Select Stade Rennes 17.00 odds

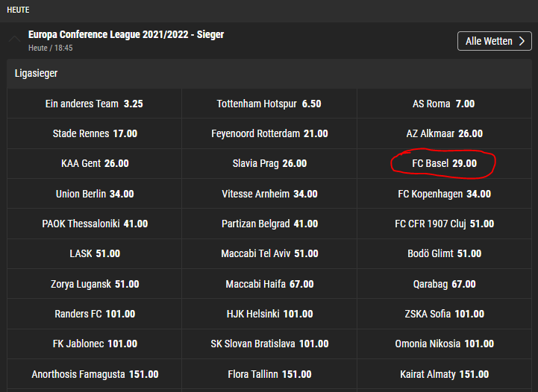pos(94,133)
